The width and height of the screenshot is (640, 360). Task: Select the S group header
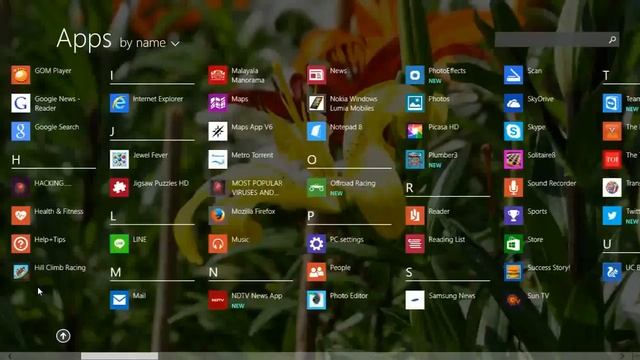pyautogui.click(x=409, y=272)
